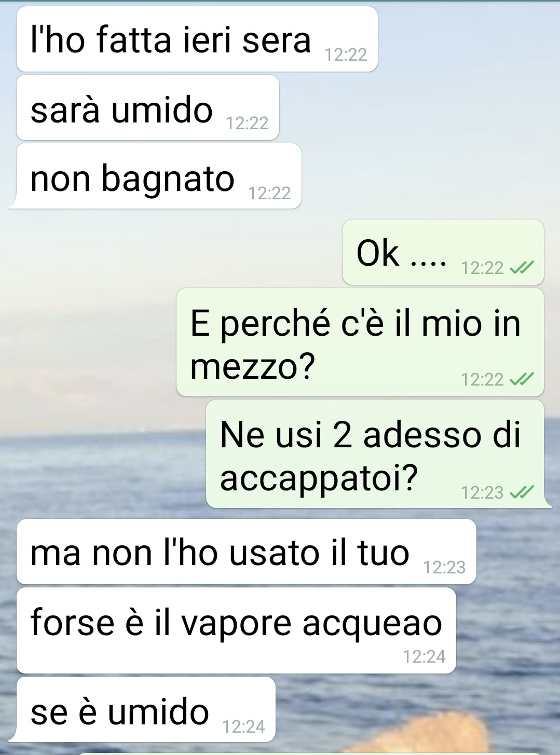Tap the 12:23 timestamp on the 'accappatoi?' message
The width and height of the screenshot is (560, 755).
pyautogui.click(x=482, y=492)
